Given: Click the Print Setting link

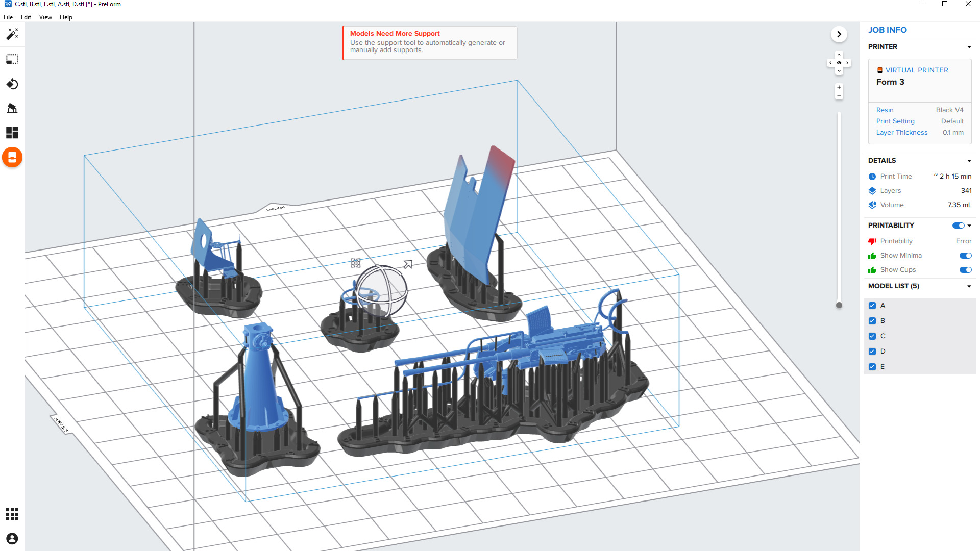Looking at the screenshot, I should (895, 121).
